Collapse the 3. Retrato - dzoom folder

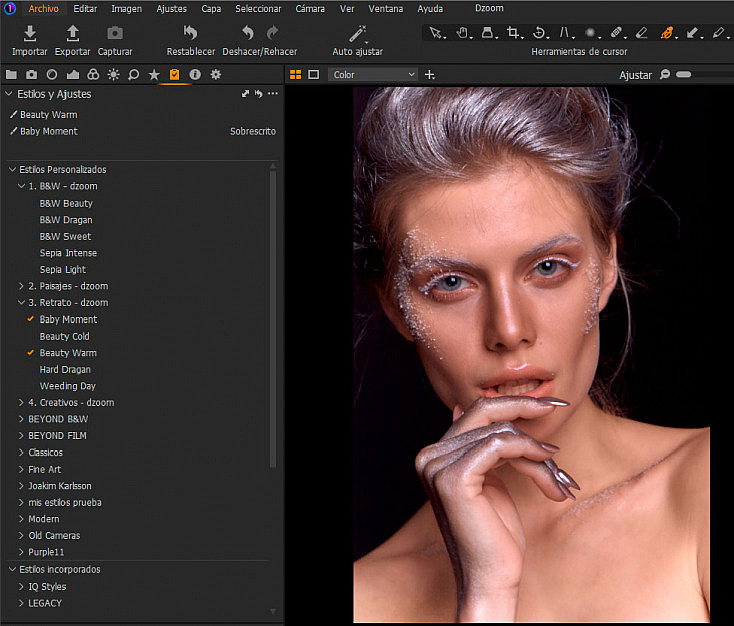point(22,302)
